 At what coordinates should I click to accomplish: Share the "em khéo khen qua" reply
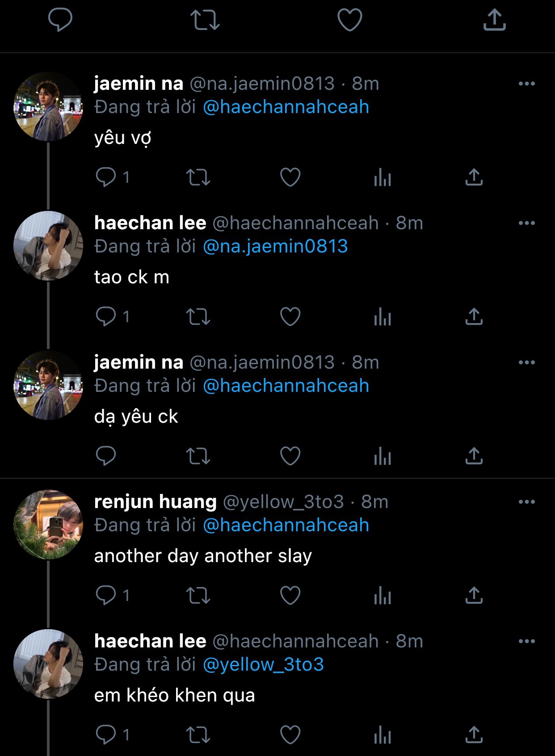pos(474,735)
